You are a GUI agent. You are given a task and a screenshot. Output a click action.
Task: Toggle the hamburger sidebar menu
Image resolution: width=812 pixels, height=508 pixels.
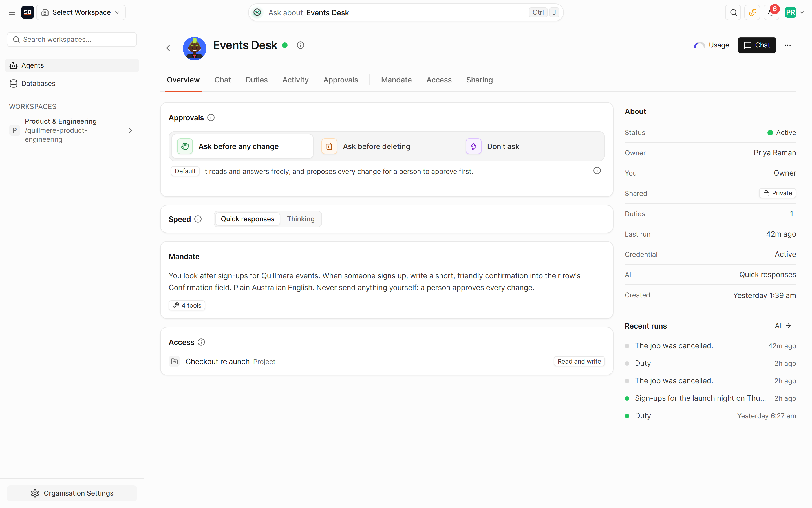[12, 12]
